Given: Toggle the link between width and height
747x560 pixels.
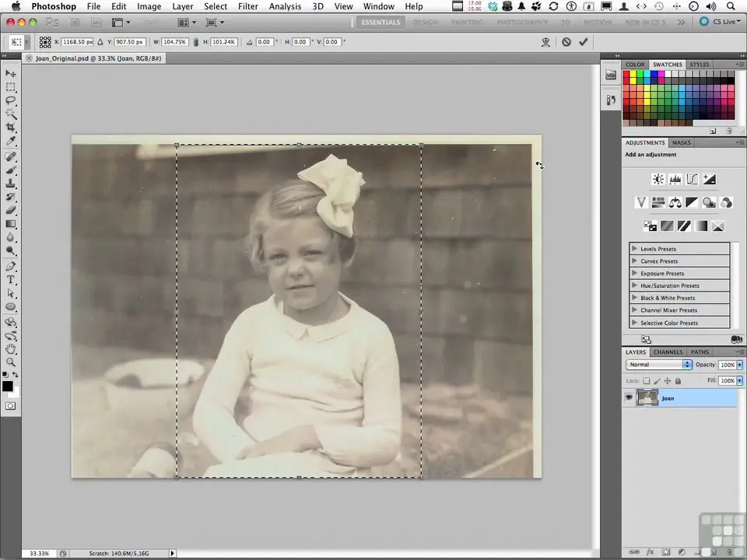Looking at the screenshot, I should (x=195, y=42).
